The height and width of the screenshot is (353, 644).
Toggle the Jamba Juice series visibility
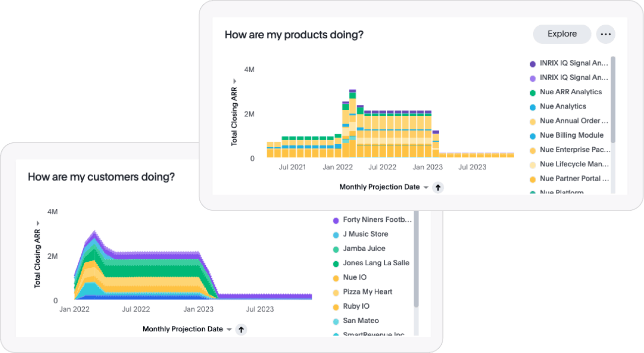364,249
